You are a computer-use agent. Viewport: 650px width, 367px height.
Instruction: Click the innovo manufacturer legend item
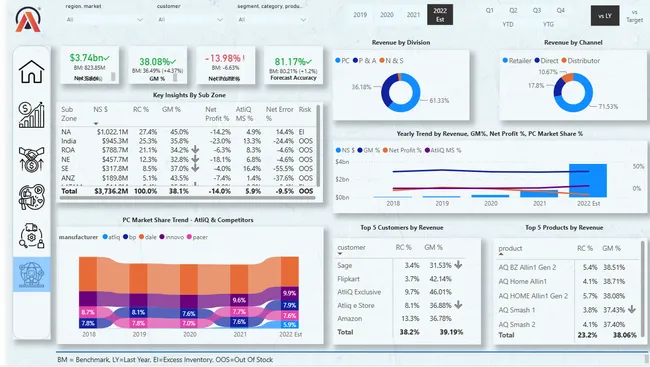172,237
